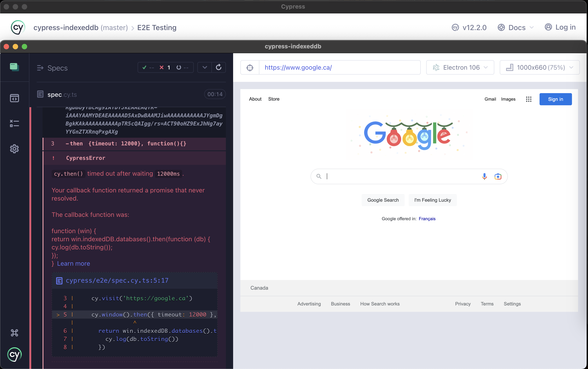The width and height of the screenshot is (588, 369).
Task: Open the spec runner code icon in sidebar
Action: [x=14, y=98]
